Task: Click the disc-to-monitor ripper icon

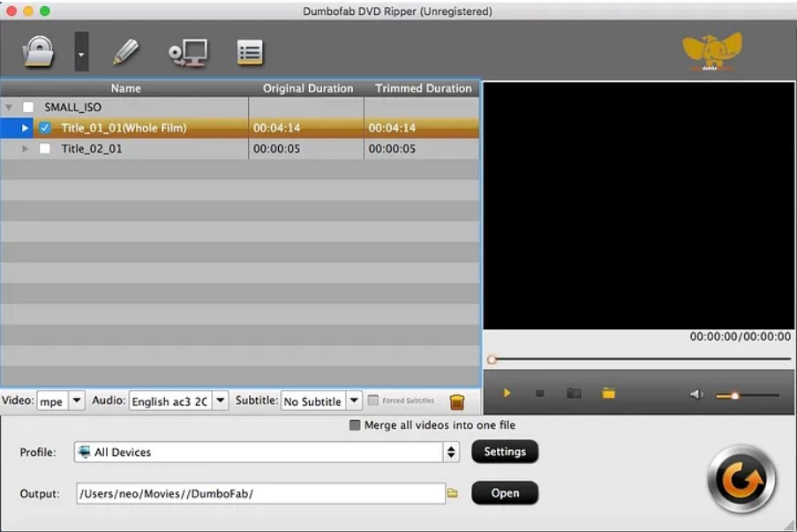Action: pos(188,51)
